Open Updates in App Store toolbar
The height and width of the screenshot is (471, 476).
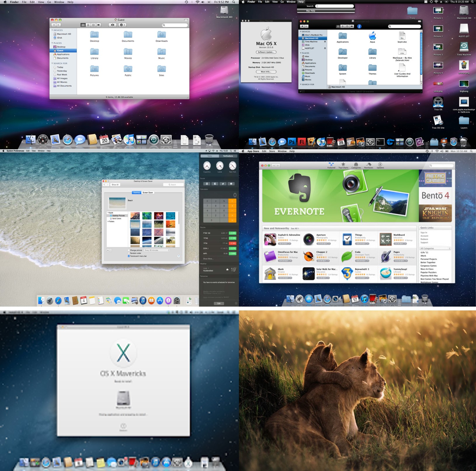(380, 166)
